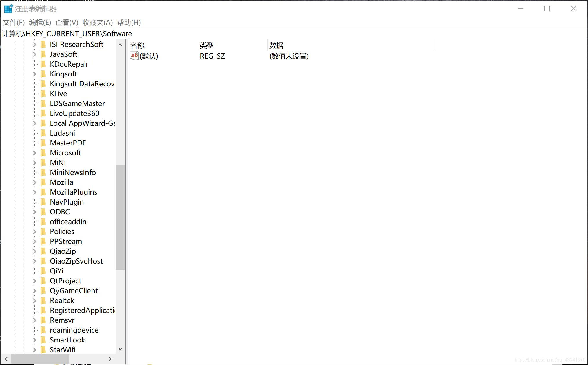The height and width of the screenshot is (365, 588).
Task: Select the Mozilla tree entry
Action: 61,183
